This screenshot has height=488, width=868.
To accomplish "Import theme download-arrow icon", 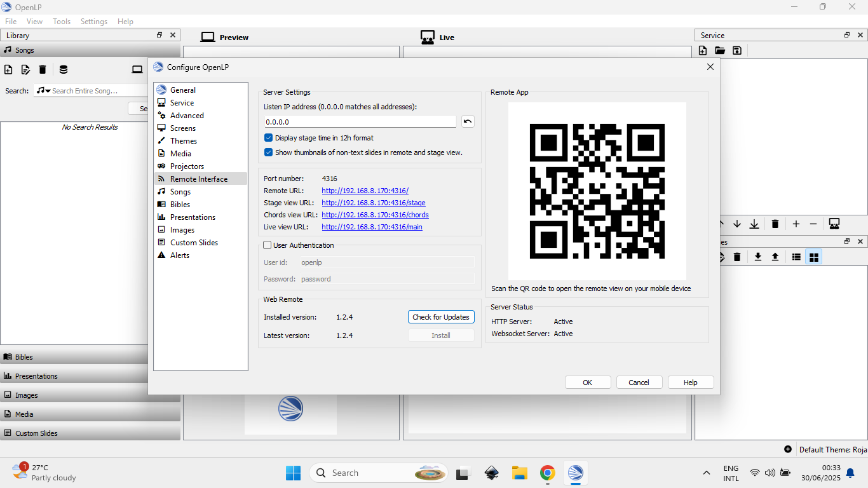I will [758, 257].
